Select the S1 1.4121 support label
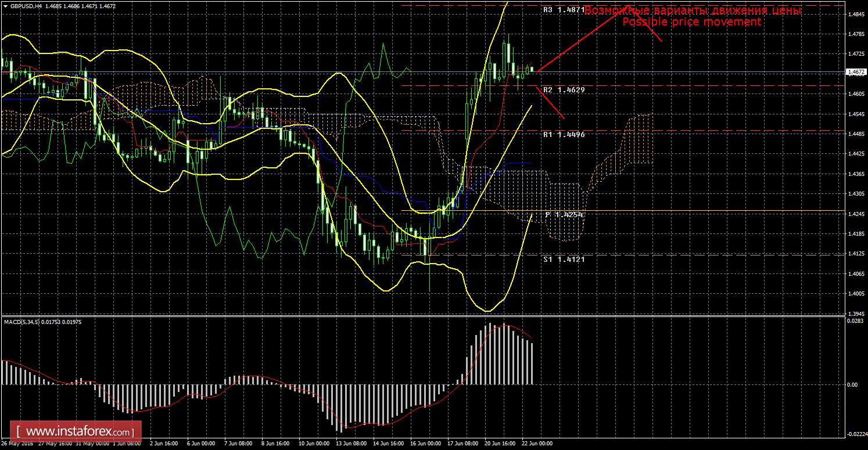Image resolution: width=868 pixels, height=450 pixels. pos(564,259)
